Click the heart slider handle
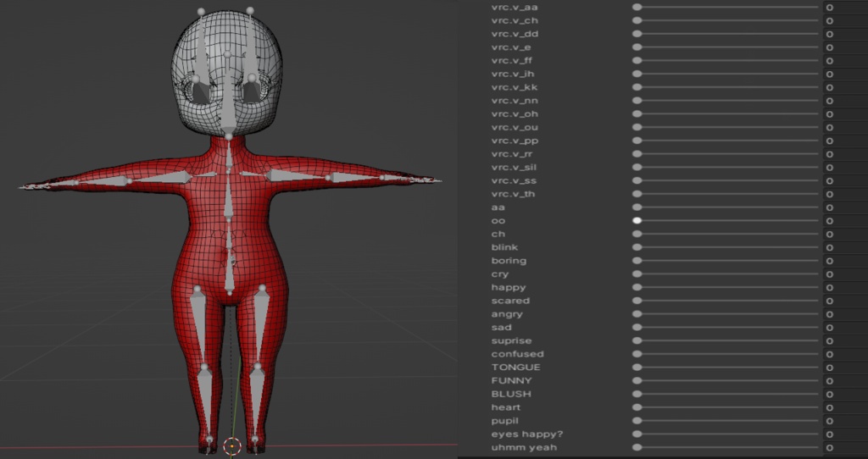 637,407
